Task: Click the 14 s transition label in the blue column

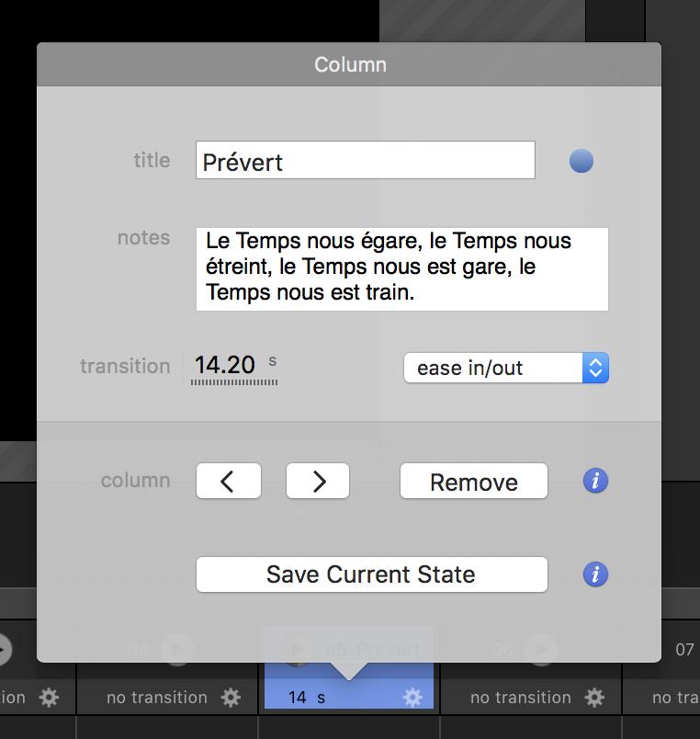Action: pyautogui.click(x=307, y=698)
